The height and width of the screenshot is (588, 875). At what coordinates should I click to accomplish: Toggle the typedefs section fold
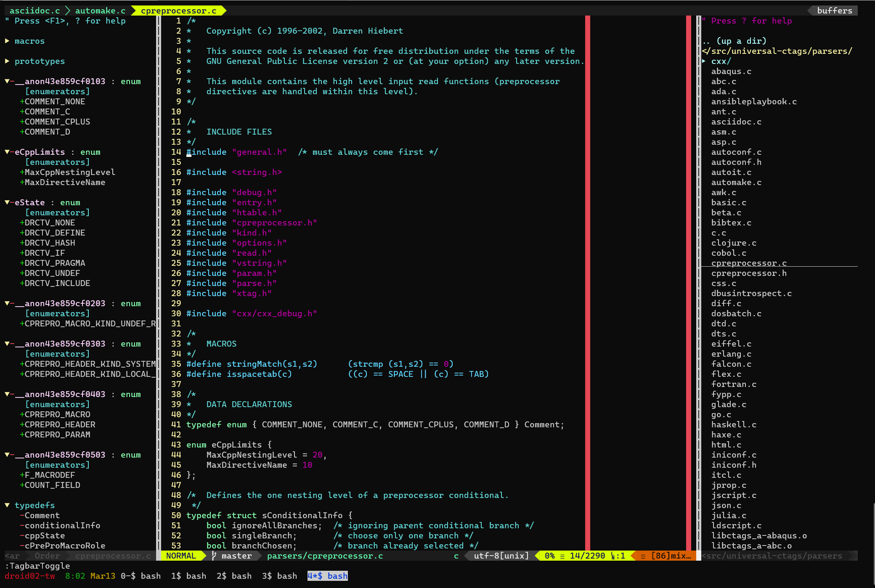click(x=7, y=505)
